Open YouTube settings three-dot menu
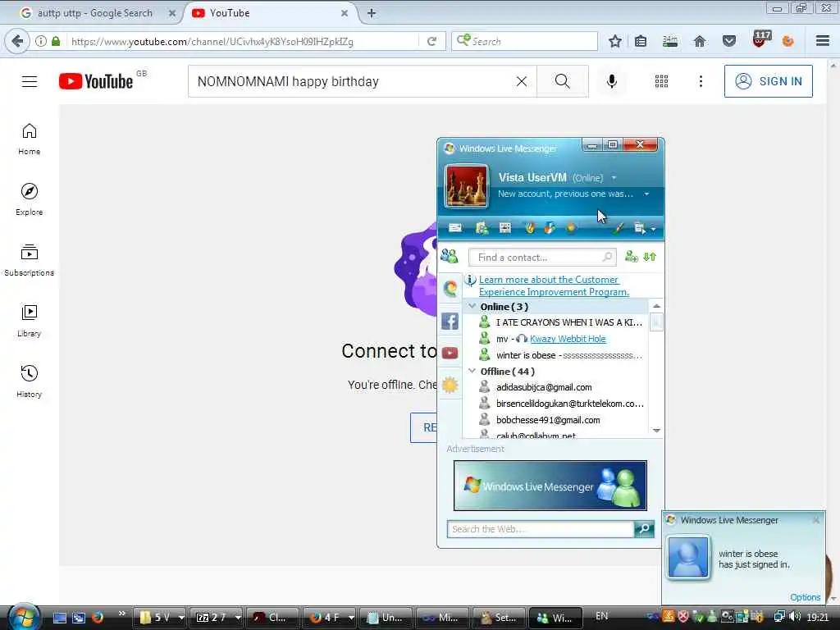This screenshot has width=840, height=630. click(x=701, y=81)
